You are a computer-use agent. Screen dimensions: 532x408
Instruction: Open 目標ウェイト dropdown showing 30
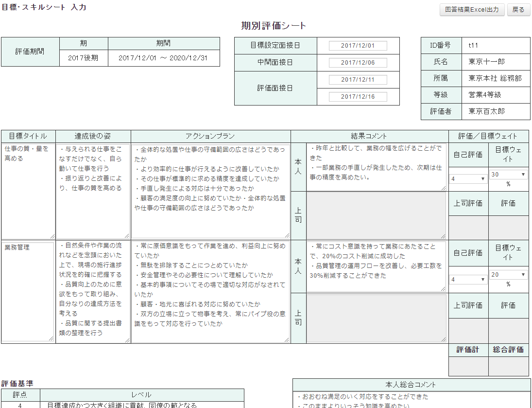[x=508, y=174]
